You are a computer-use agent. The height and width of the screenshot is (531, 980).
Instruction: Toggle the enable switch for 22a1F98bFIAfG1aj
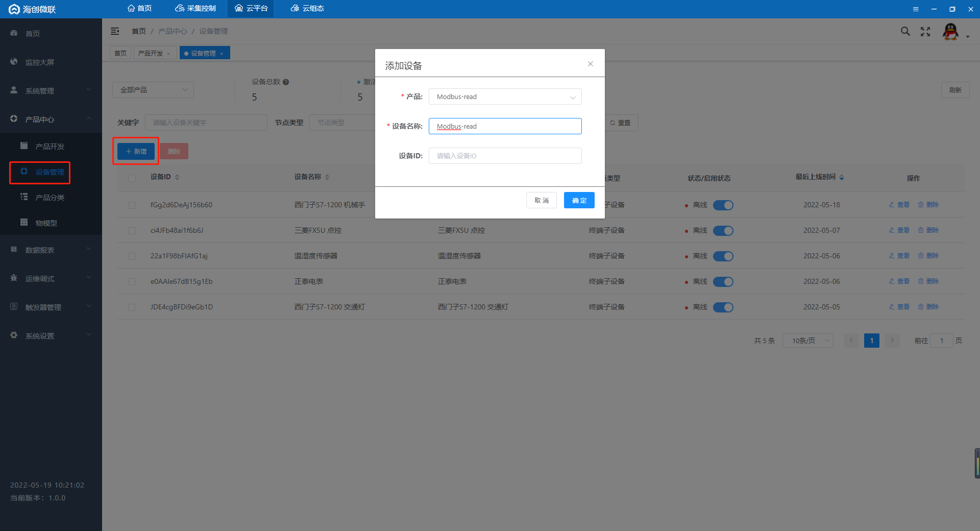723,256
